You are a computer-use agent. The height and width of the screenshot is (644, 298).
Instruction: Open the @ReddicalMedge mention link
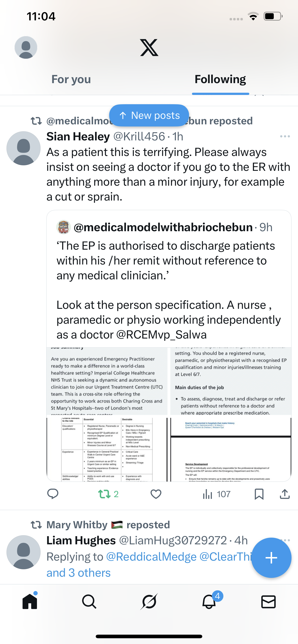tap(151, 557)
